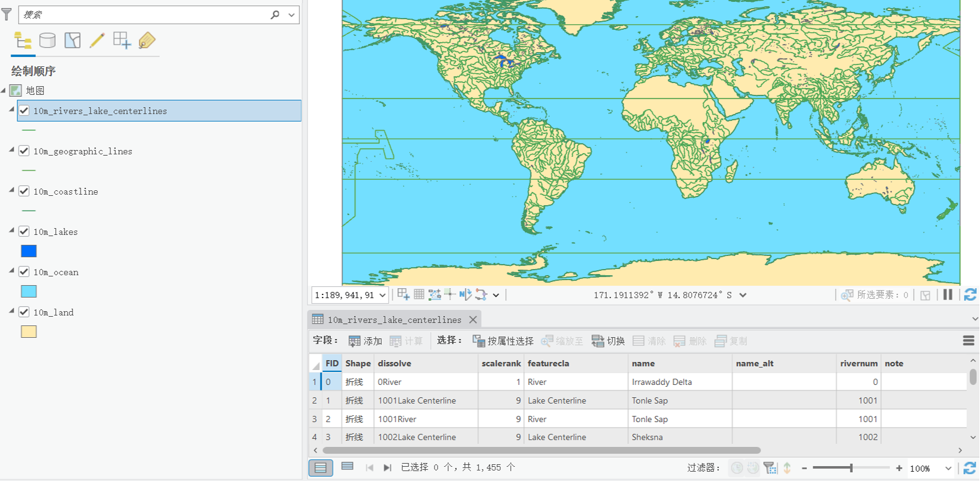Image resolution: width=980 pixels, height=481 pixels.
Task: Go to last table record arrow
Action: pyautogui.click(x=387, y=467)
